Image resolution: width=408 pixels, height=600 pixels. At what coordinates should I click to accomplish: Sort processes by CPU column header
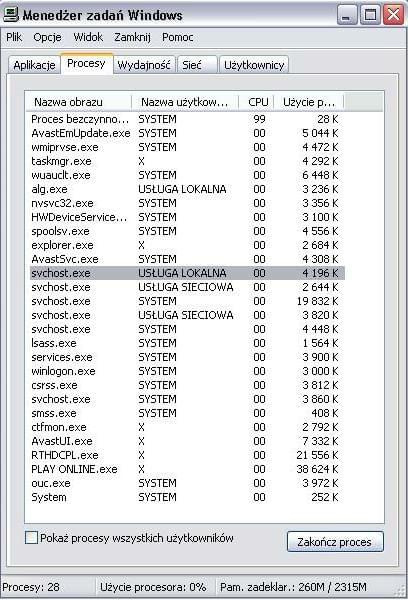256,102
